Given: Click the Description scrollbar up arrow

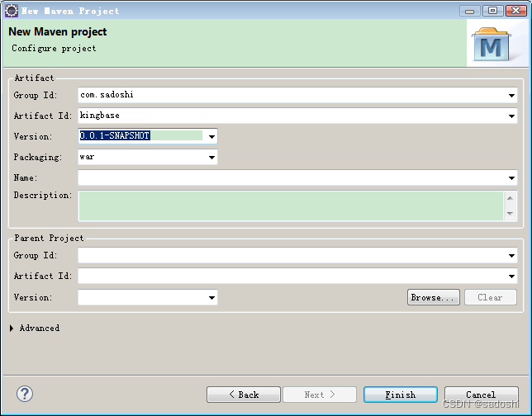Looking at the screenshot, I should (510, 198).
